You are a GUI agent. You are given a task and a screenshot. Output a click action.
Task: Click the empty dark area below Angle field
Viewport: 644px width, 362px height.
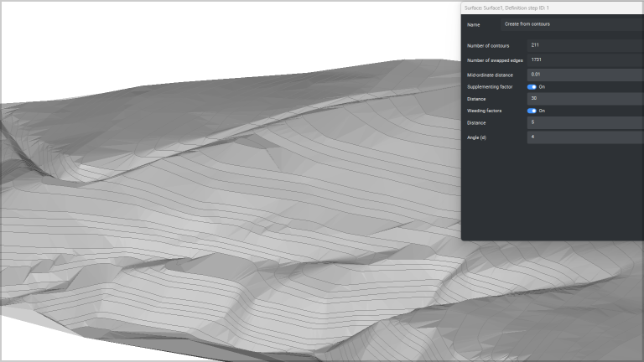tap(553, 193)
